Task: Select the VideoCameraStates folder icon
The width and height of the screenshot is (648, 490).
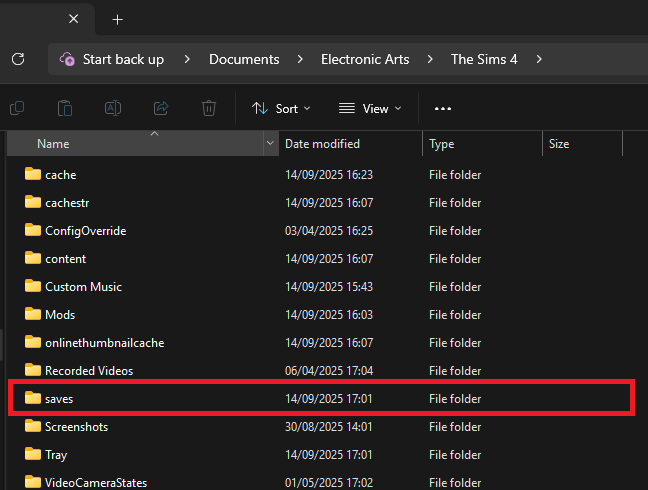Action: tap(33, 482)
